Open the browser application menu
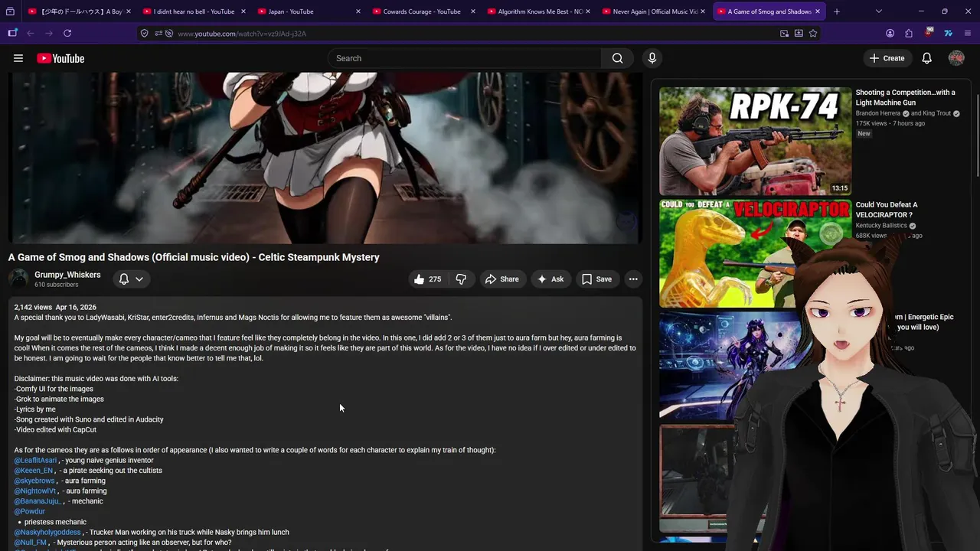 click(x=969, y=34)
